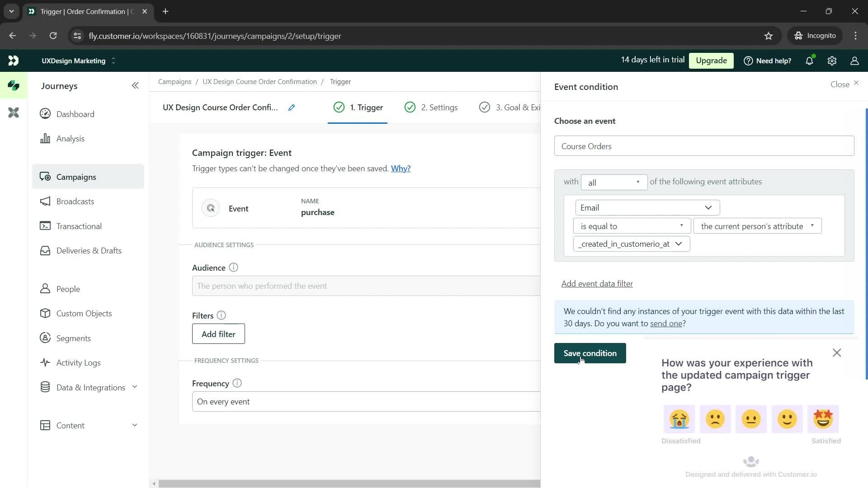The width and height of the screenshot is (868, 488).
Task: Click the Campaigns sidebar icon
Action: [x=45, y=177]
